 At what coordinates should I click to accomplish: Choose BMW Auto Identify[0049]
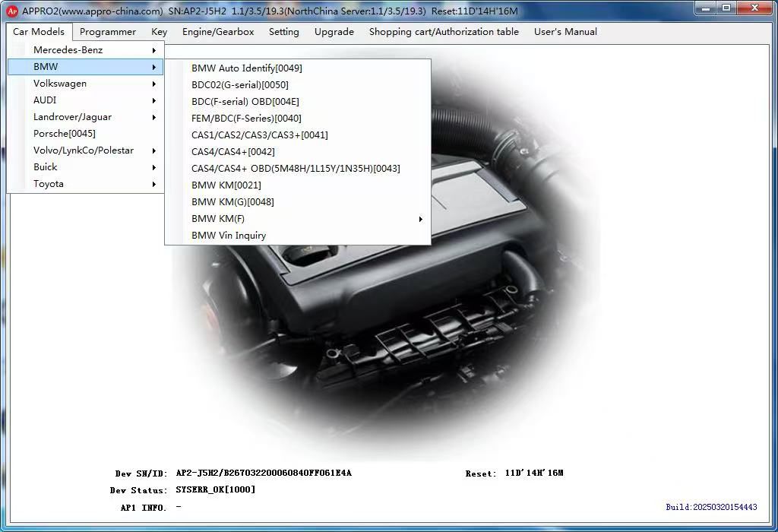point(246,68)
